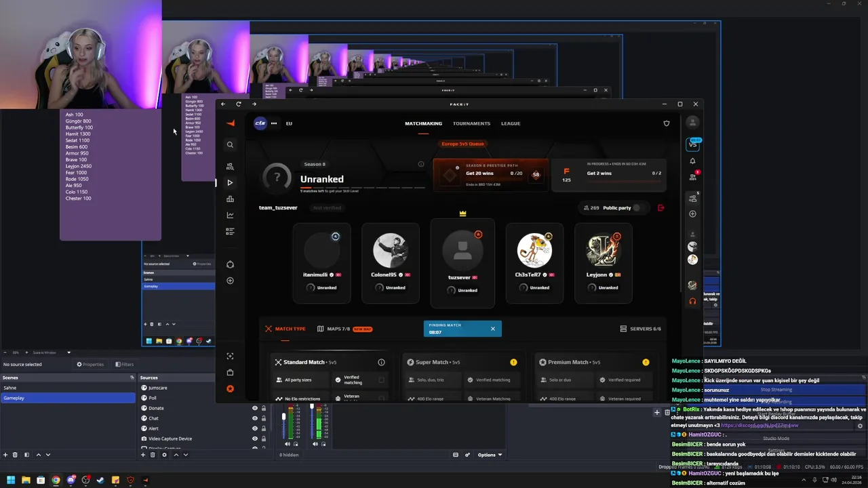868x488 pixels.
Task: Toggle visibility eye of Alert source
Action: point(255,428)
